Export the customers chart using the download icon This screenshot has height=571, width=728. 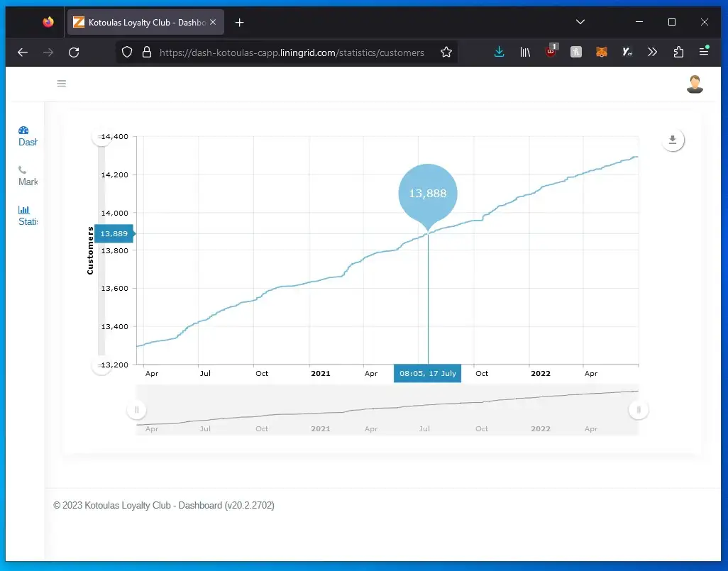pyautogui.click(x=673, y=140)
